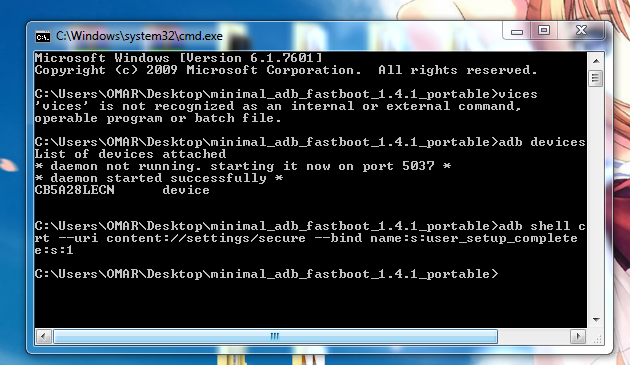Click the word "device" after the serial
Viewport: 630px width, 365px height.
(x=186, y=190)
